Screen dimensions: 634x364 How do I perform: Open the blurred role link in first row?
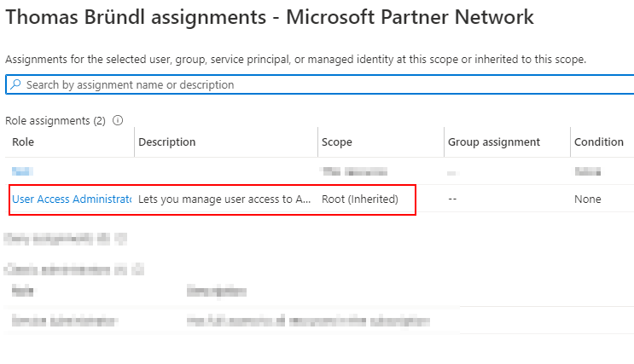[x=22, y=171]
